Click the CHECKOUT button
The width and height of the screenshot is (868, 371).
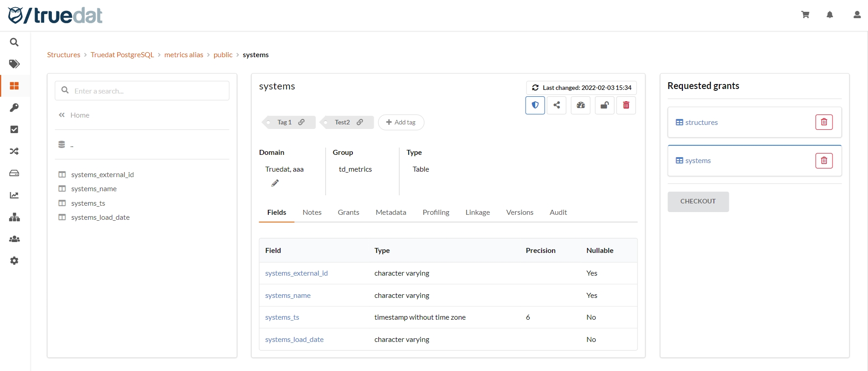pos(697,202)
